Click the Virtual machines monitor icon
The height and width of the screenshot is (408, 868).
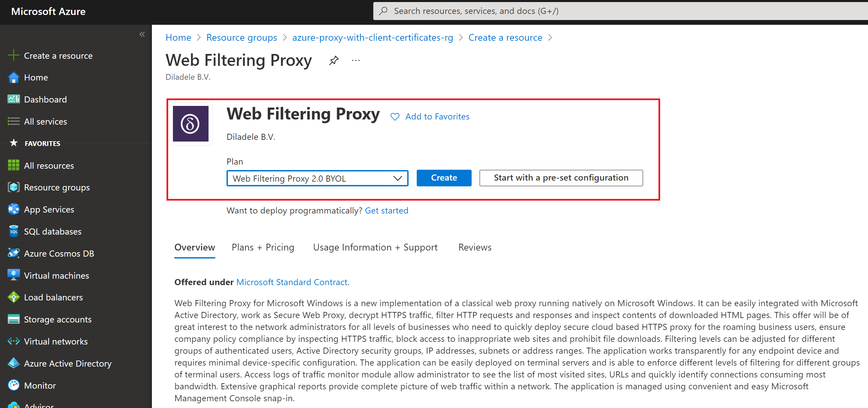(14, 275)
